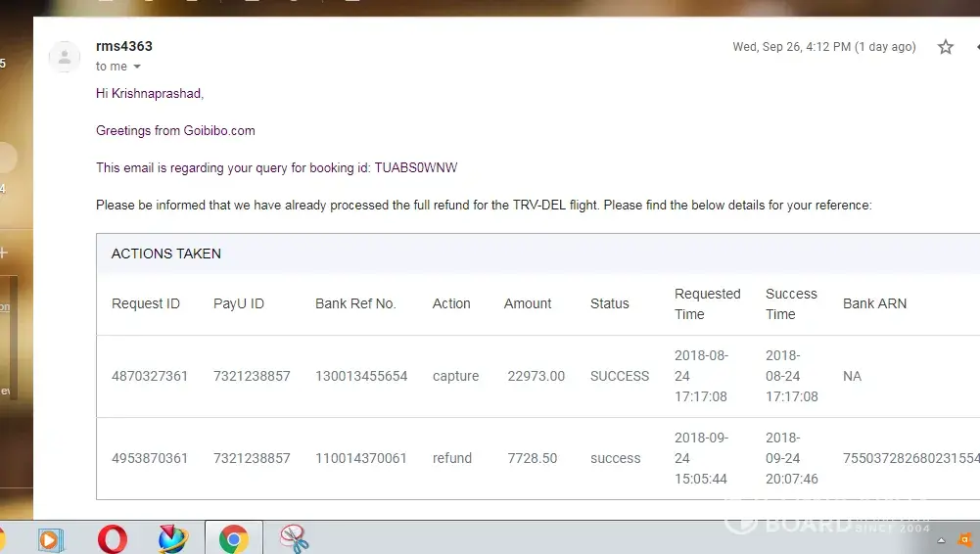Viewport: 980px width, 554px height.
Task: Click the Bank Ref No. column header
Action: [355, 303]
